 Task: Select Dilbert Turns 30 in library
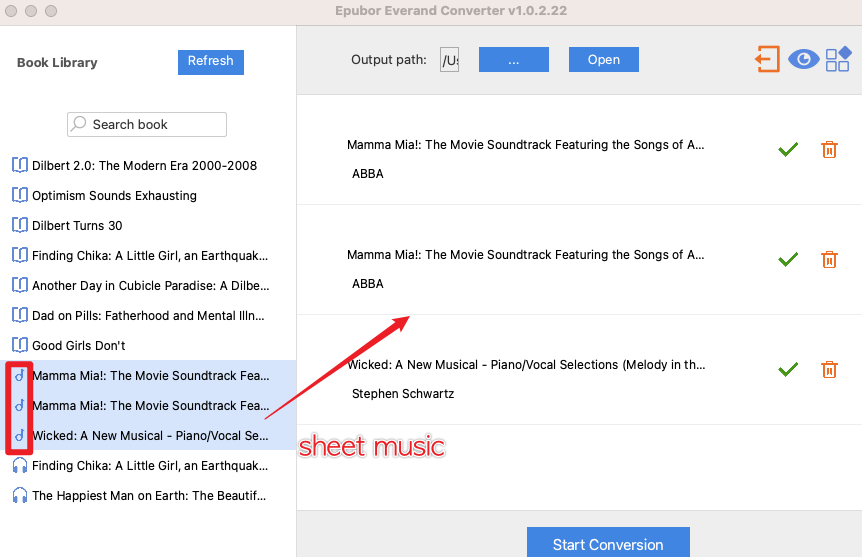77,225
